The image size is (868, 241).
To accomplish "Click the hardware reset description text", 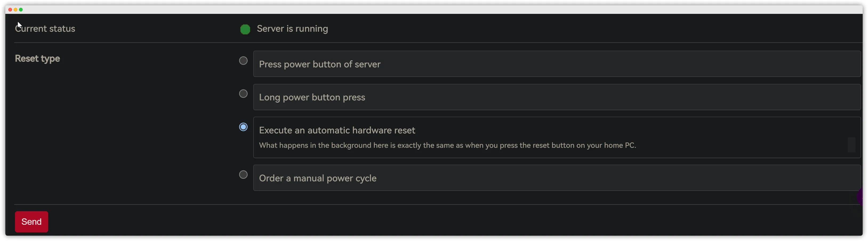I will 447,145.
